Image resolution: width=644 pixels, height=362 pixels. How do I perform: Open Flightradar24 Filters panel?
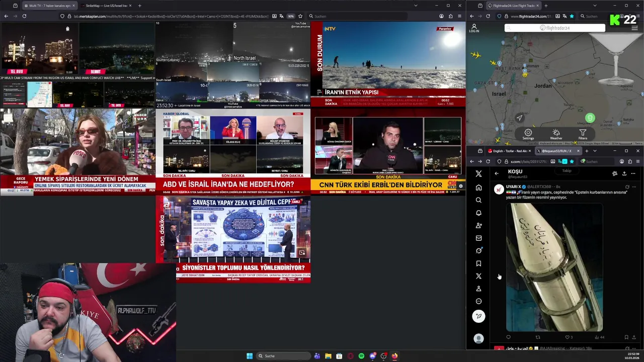pos(583,135)
